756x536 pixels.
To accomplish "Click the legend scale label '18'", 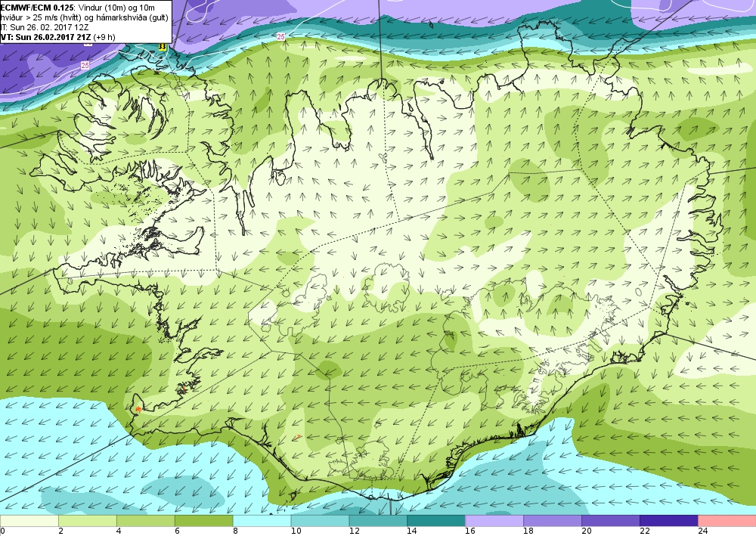I will [x=528, y=531].
